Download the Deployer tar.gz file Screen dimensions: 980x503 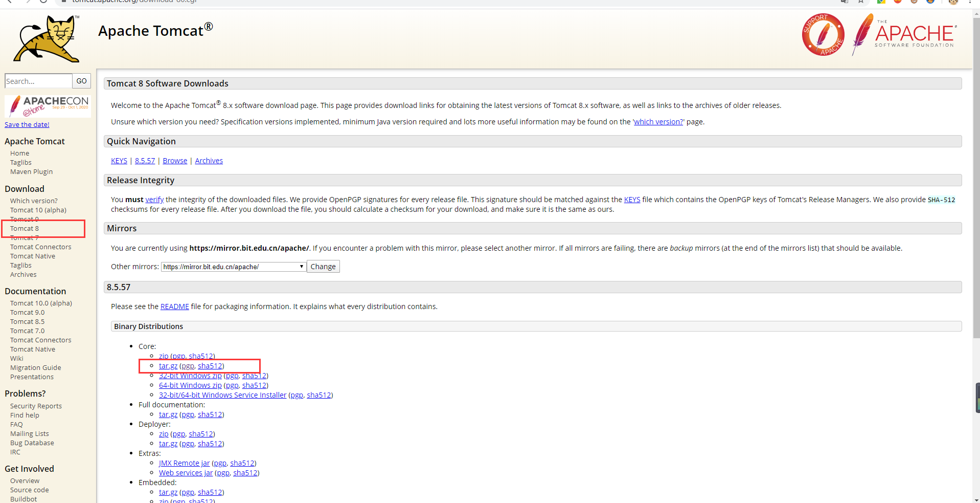pyautogui.click(x=168, y=444)
